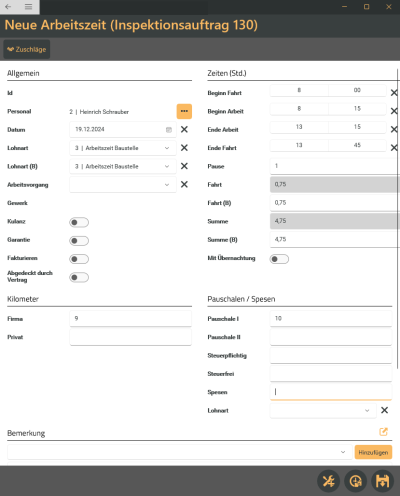Save with the disk icon
Image resolution: width=400 pixels, height=496 pixels.
coord(383,481)
